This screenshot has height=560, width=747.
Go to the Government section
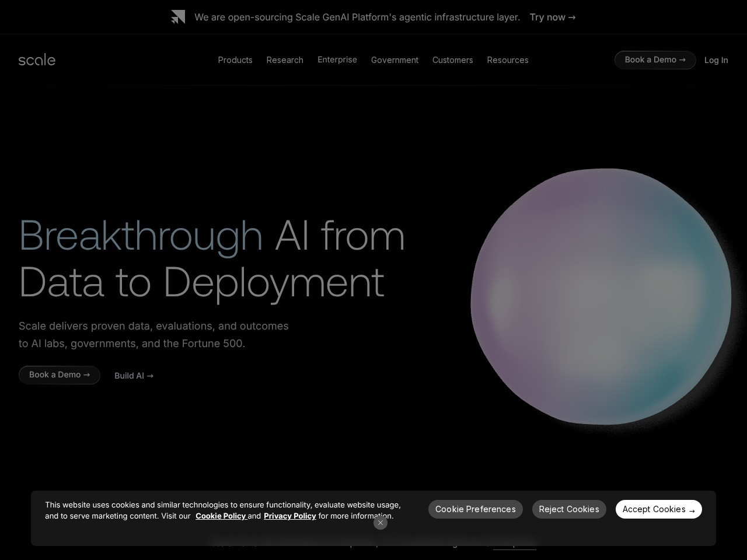point(395,60)
